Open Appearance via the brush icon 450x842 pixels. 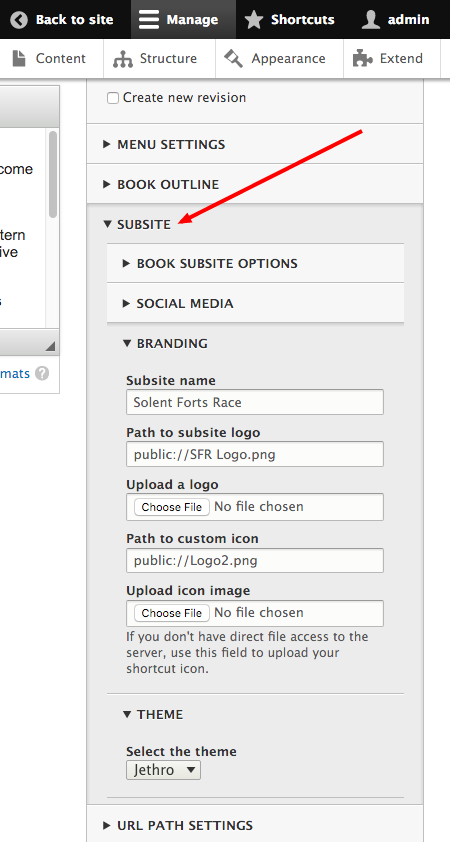pos(234,58)
